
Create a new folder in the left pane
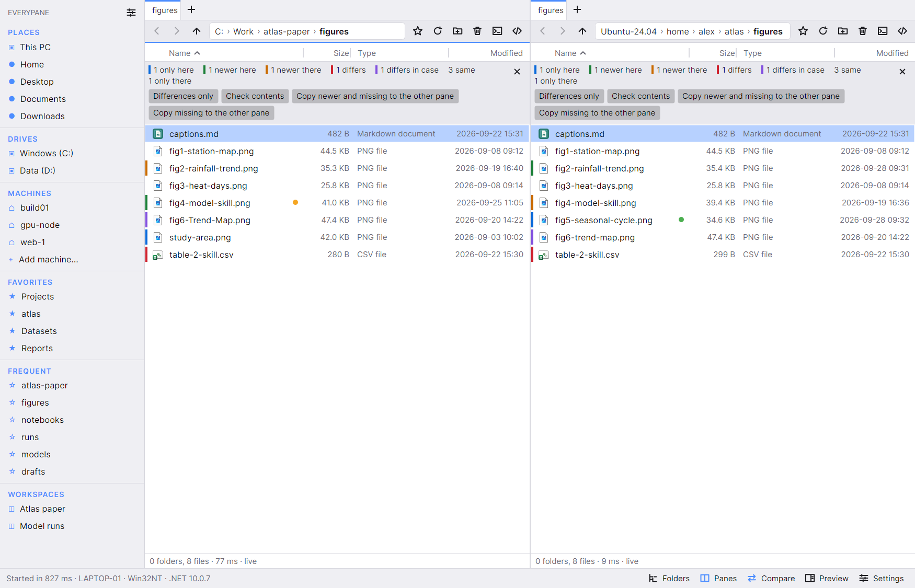point(458,31)
